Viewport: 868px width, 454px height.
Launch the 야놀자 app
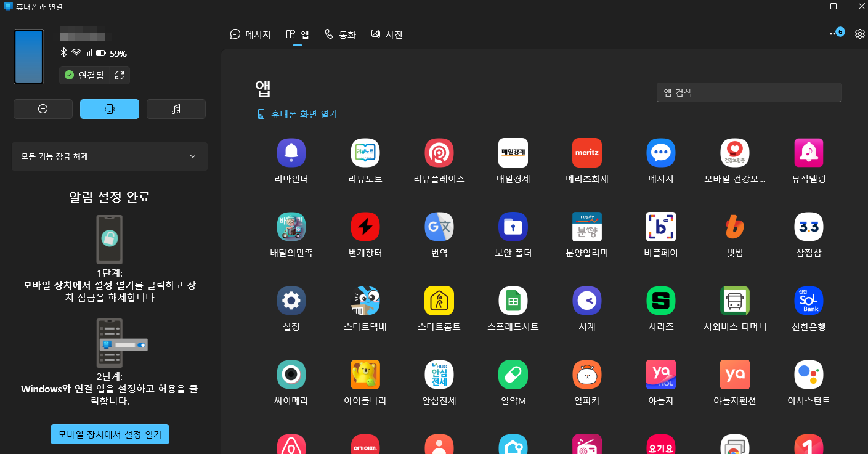(x=661, y=375)
